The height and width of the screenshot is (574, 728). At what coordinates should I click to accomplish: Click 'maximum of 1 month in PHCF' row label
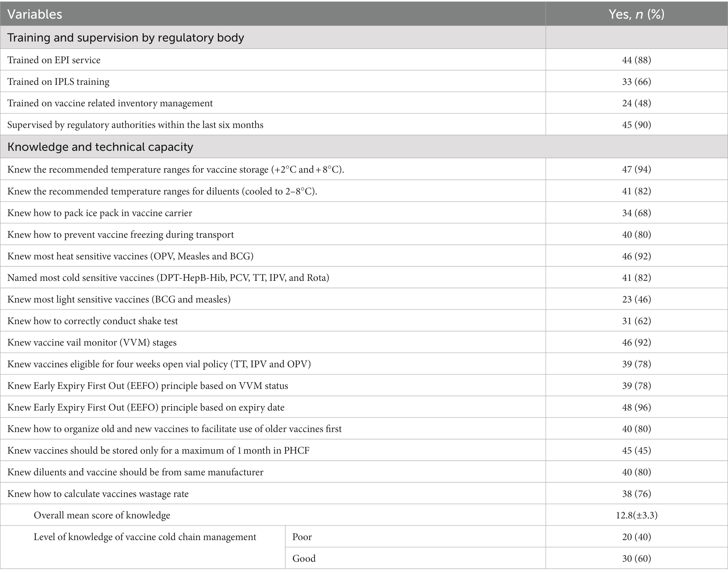click(x=158, y=450)
